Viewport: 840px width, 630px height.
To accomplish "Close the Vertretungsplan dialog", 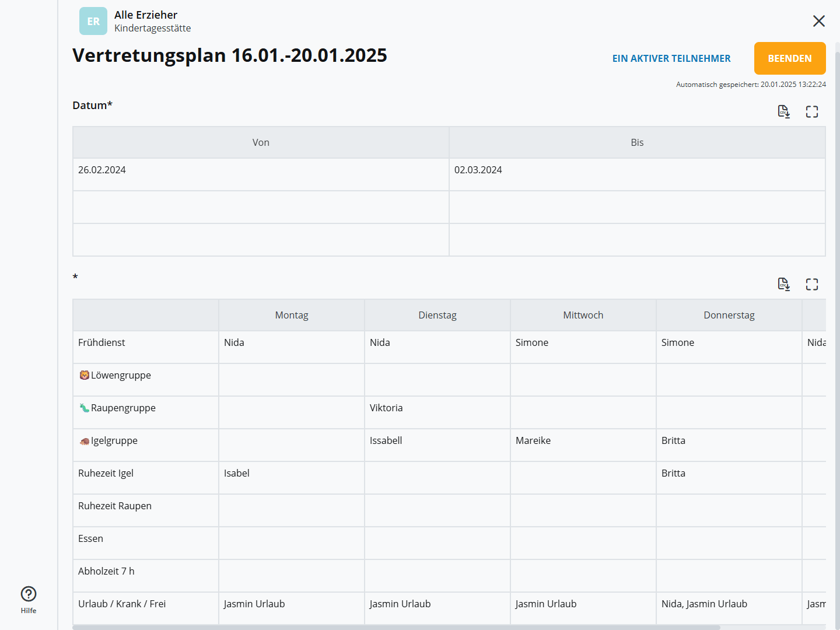I will click(819, 21).
